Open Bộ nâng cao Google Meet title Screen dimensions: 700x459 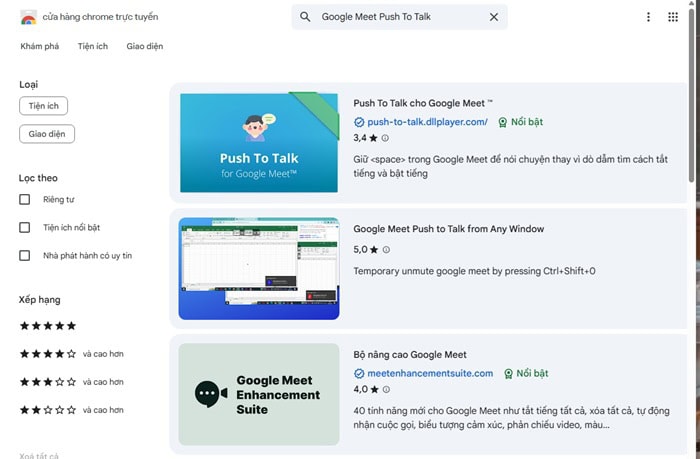click(x=410, y=355)
